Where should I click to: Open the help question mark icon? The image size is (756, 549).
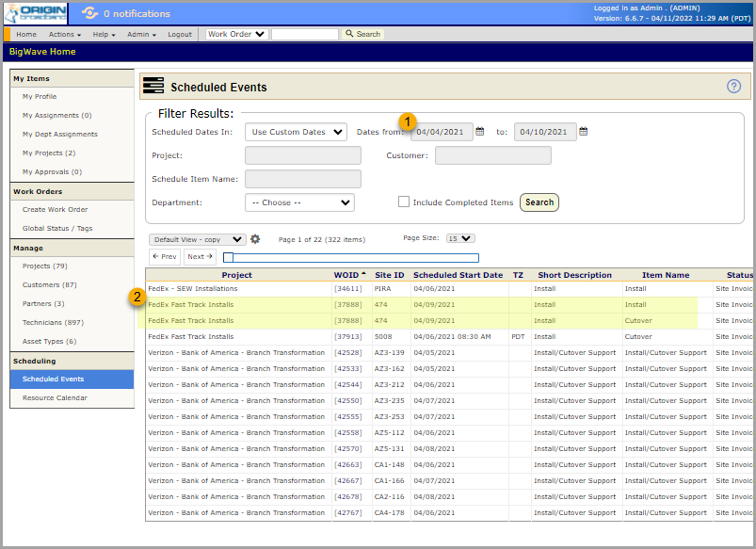pos(733,87)
